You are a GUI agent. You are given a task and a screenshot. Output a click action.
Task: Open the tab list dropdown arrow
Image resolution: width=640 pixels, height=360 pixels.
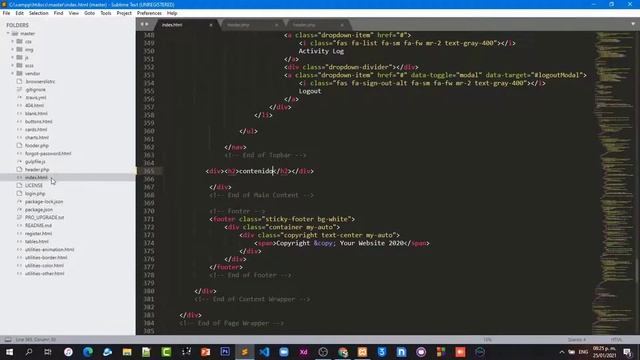point(633,24)
